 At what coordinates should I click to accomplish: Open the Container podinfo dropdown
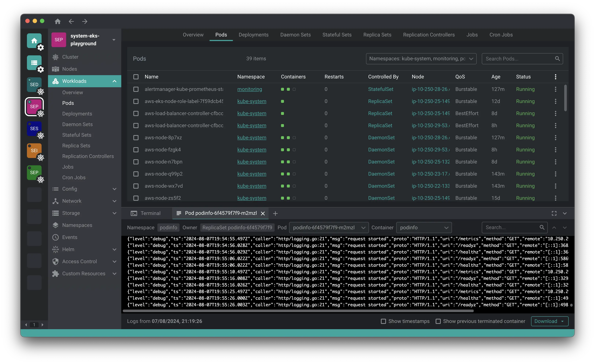tap(424, 227)
